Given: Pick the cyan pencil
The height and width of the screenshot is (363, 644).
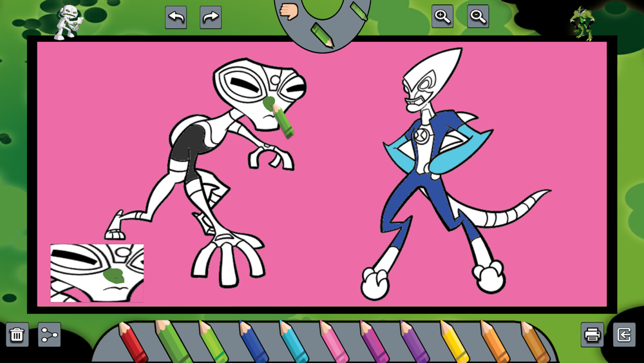Looking at the screenshot, I should point(294,342).
